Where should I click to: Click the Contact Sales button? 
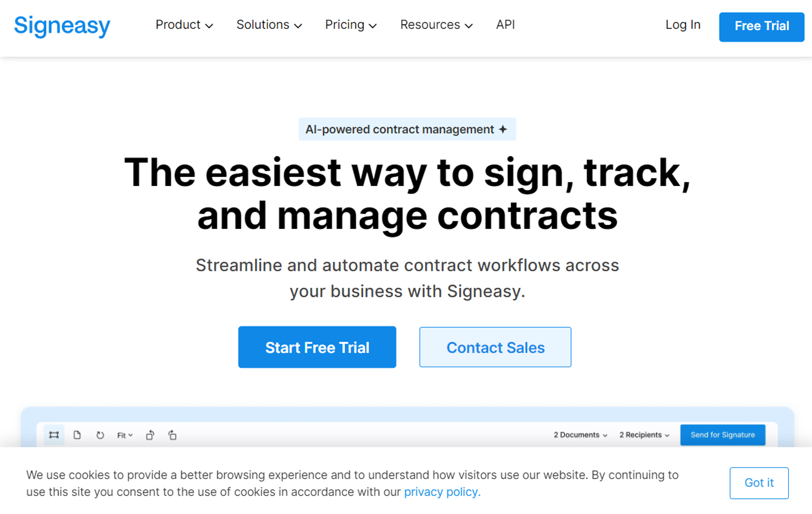[x=496, y=347]
